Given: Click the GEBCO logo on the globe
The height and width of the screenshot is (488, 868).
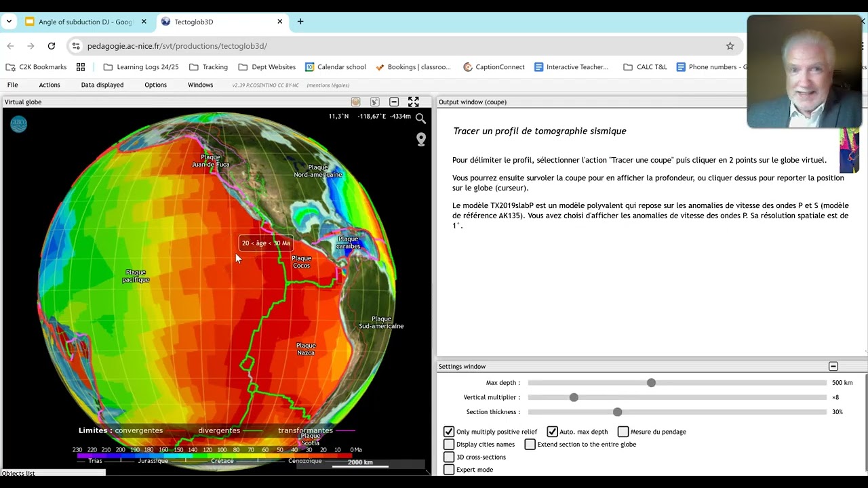Looking at the screenshot, I should click(18, 124).
